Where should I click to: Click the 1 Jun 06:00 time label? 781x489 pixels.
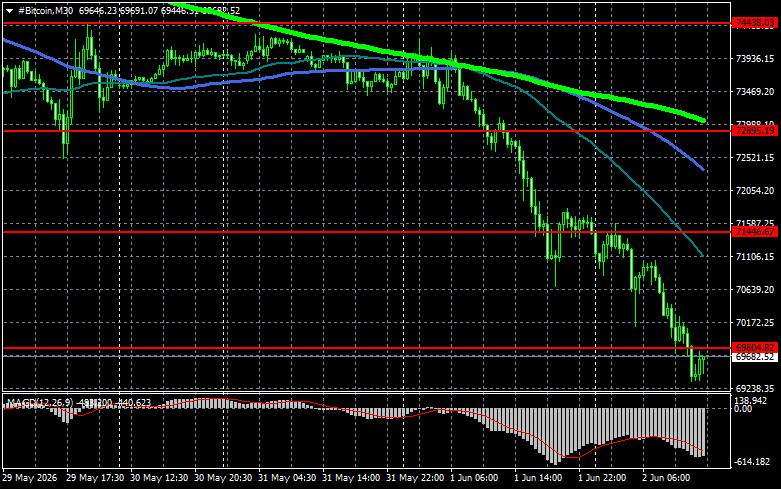pos(474,478)
